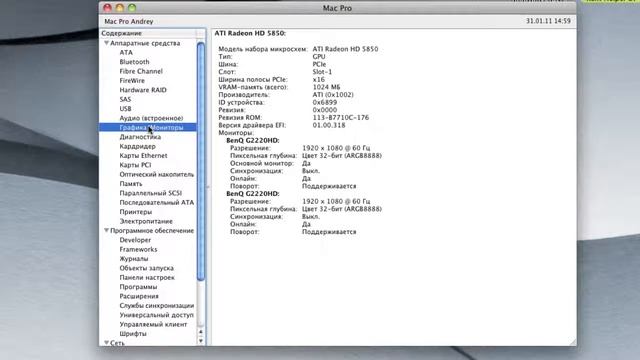The width and height of the screenshot is (640, 360).
Task: Click the ROM revision 113-B7710C-176
Action: [x=341, y=118]
